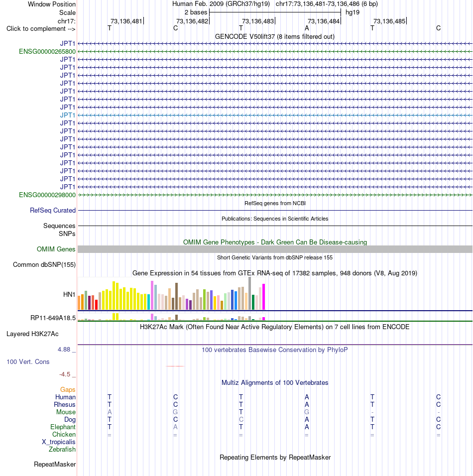Image resolution: width=473 pixels, height=476 pixels.
Task: Click the OMIM Gene Phenotypes green title
Action: pyautogui.click(x=275, y=242)
